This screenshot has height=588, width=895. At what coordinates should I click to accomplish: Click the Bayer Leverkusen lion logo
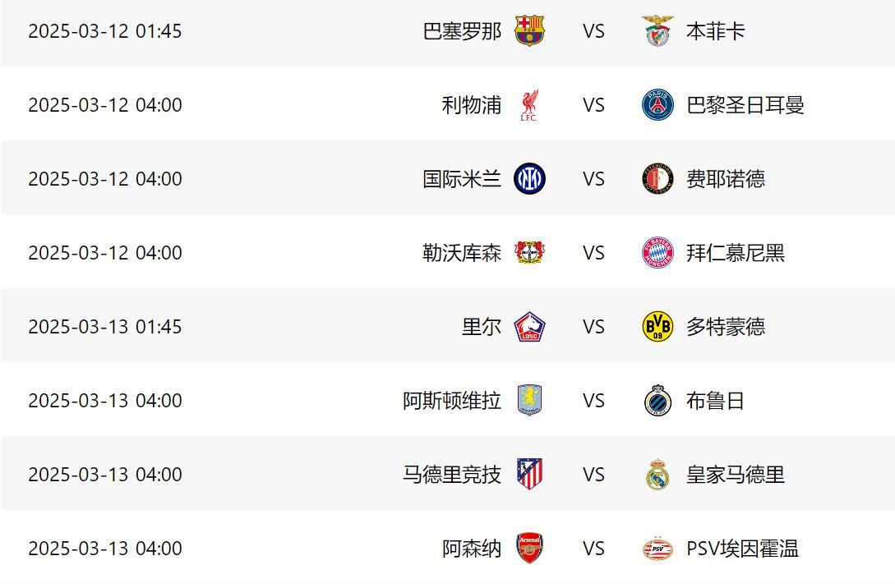pyautogui.click(x=529, y=253)
